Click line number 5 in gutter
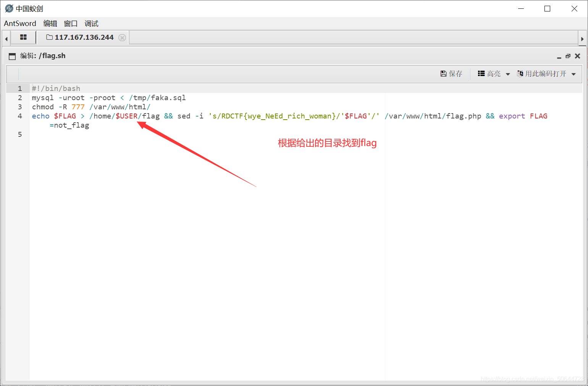 click(x=20, y=135)
